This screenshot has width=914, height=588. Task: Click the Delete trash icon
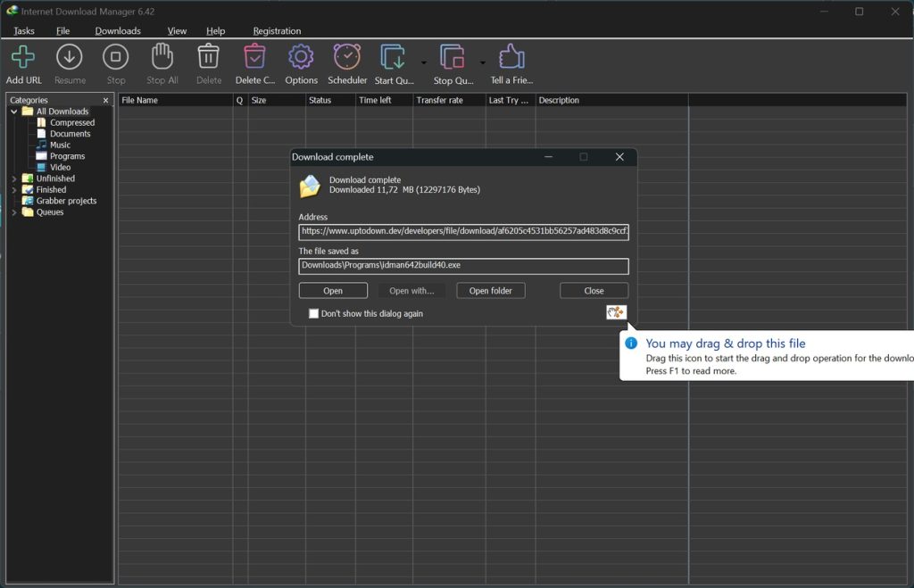(208, 56)
